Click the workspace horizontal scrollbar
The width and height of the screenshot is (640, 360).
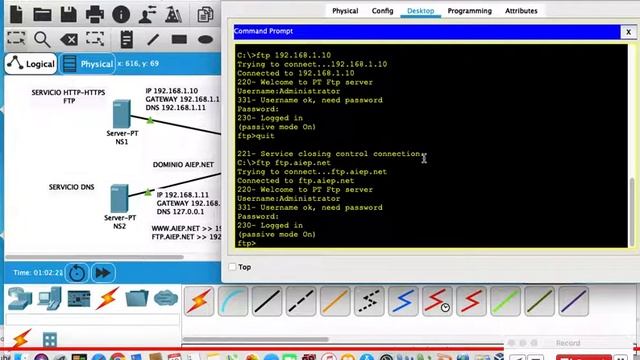click(94, 257)
